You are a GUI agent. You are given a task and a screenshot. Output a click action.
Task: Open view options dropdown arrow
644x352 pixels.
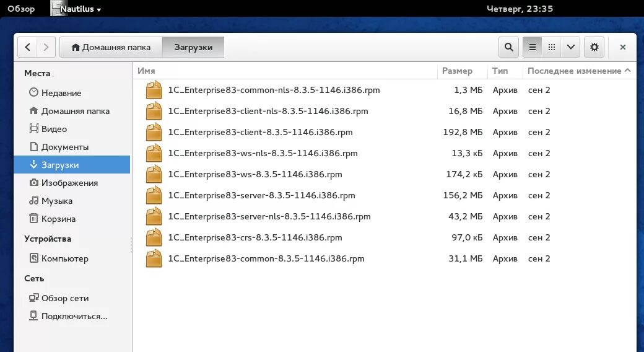(x=570, y=47)
